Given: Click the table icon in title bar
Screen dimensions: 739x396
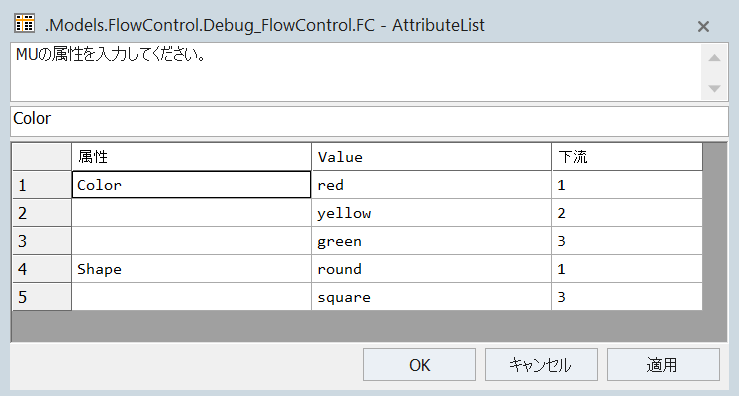Looking at the screenshot, I should coord(24,24).
